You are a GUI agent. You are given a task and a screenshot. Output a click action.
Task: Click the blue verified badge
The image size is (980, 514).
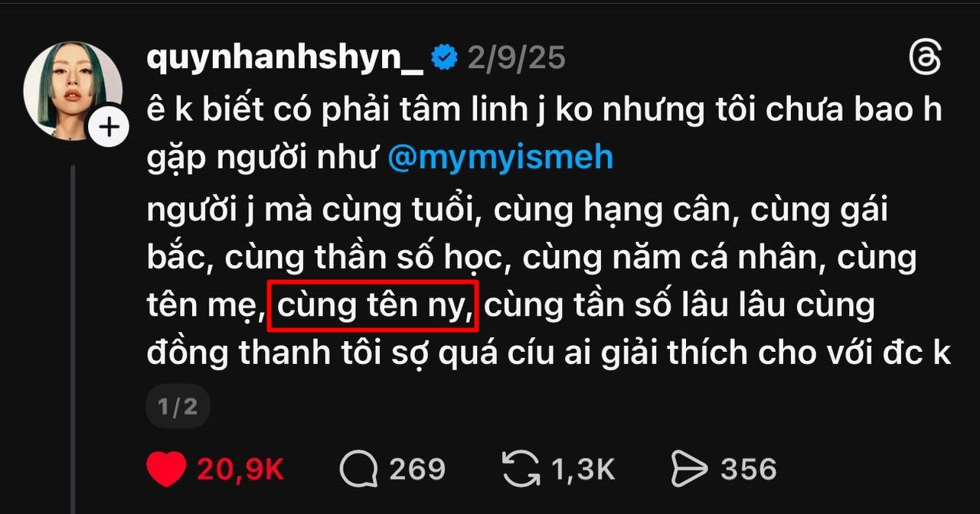(x=444, y=58)
